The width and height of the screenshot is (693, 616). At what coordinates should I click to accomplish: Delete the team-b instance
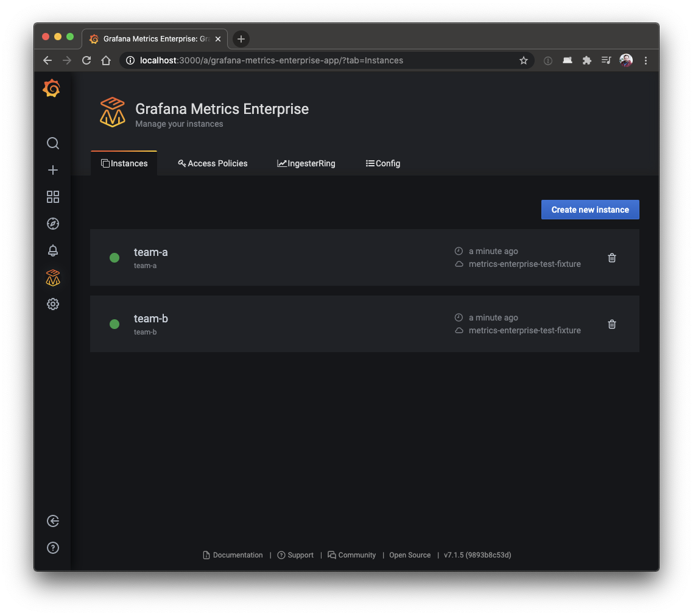coord(612,324)
